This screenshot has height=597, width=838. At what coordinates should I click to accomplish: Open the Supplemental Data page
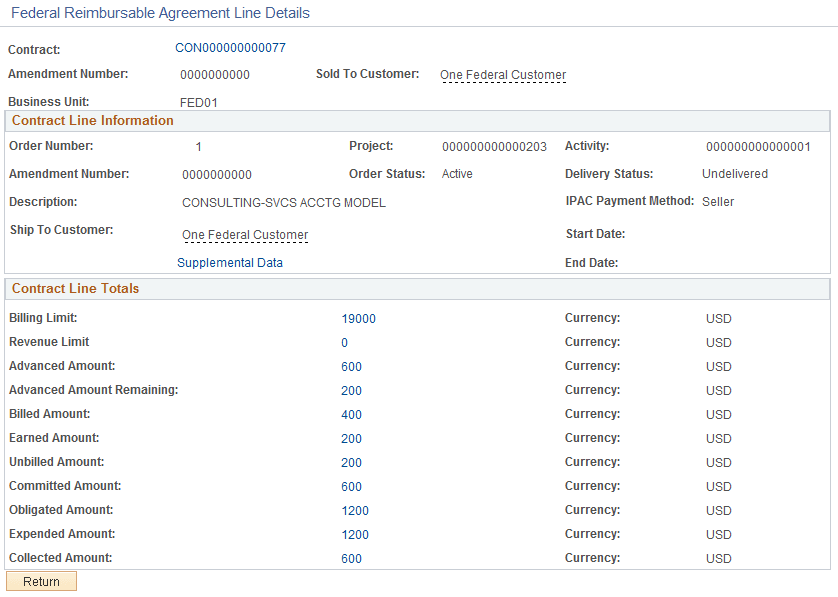coord(229,262)
